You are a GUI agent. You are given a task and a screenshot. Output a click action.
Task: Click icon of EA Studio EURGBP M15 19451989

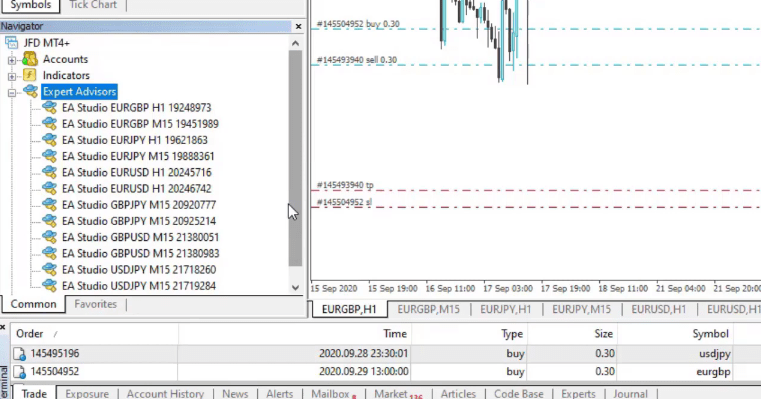pyautogui.click(x=49, y=124)
